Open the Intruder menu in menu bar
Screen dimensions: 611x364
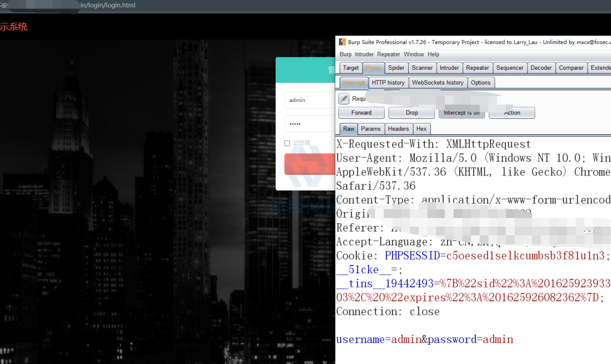point(365,54)
